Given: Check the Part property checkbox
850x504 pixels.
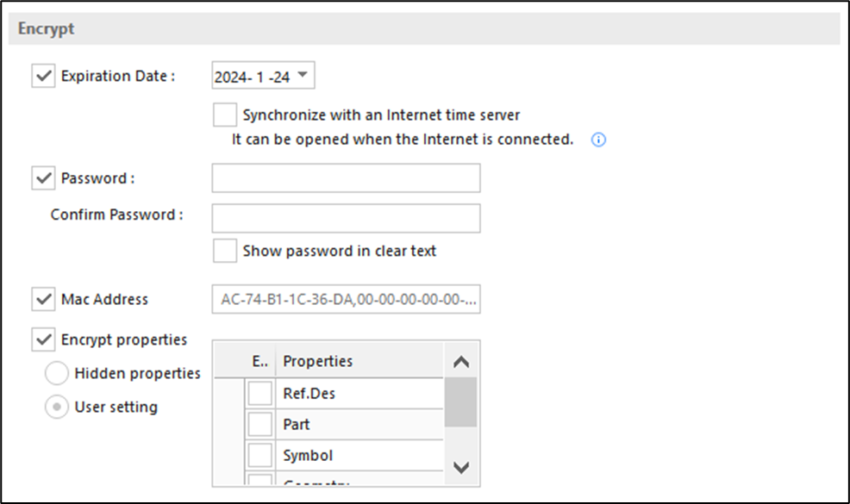Looking at the screenshot, I should click(x=259, y=425).
